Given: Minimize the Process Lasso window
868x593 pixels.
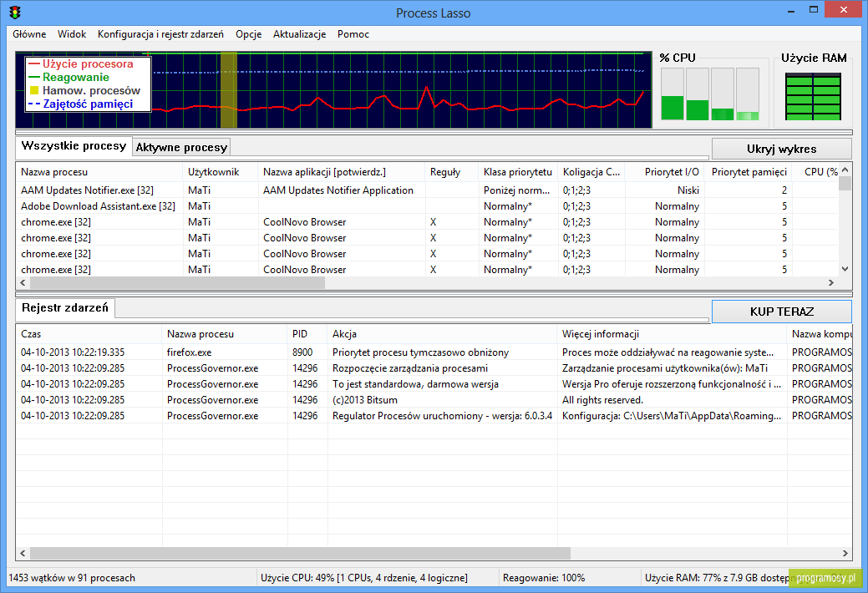Looking at the screenshot, I should [x=791, y=11].
